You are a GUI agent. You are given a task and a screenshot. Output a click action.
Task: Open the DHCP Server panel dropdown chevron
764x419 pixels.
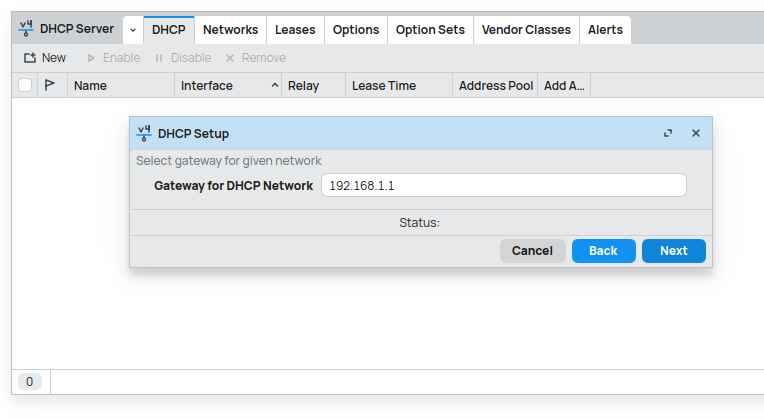(x=133, y=30)
